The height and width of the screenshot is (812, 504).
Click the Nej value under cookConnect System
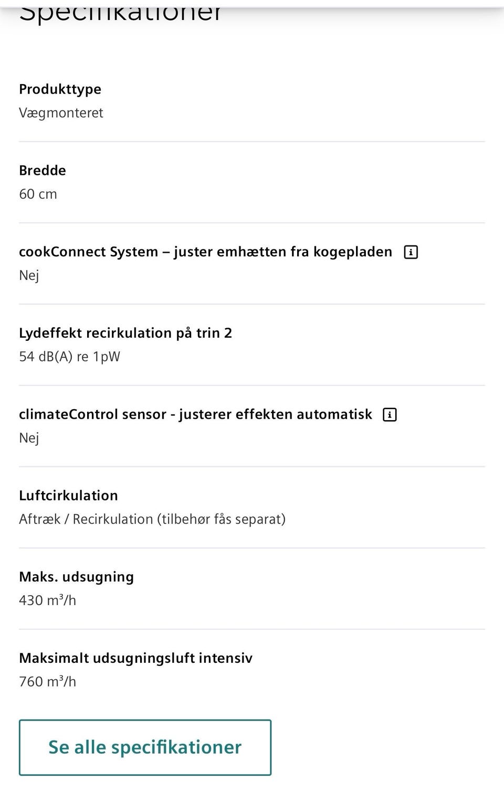pyautogui.click(x=29, y=276)
